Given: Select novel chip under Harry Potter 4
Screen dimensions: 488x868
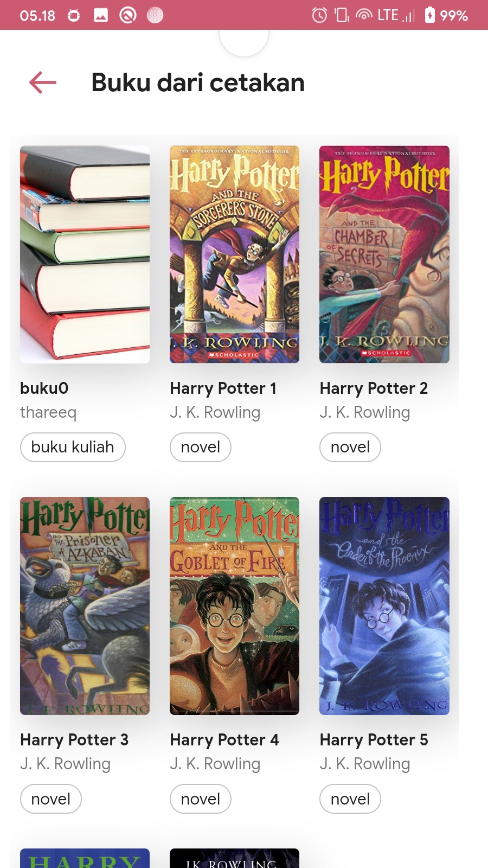Looking at the screenshot, I should click(201, 799).
